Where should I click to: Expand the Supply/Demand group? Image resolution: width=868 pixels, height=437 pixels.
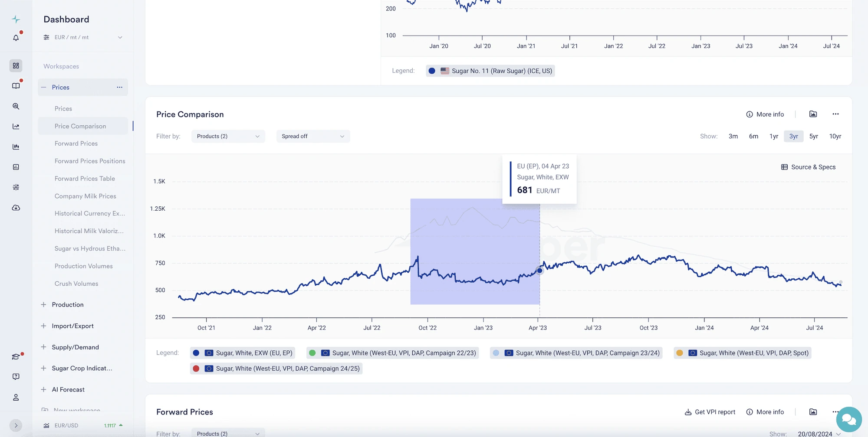click(x=43, y=347)
